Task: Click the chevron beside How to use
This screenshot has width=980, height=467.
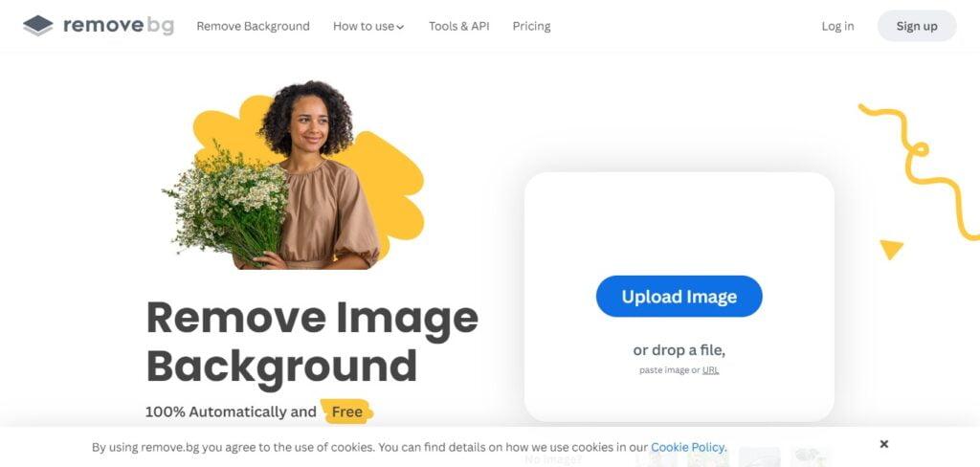Action: pos(401,27)
